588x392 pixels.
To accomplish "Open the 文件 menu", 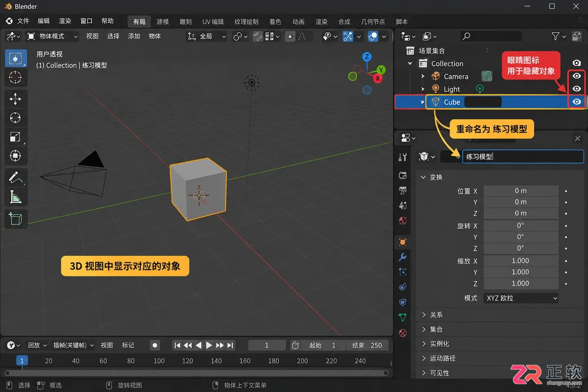I will 23,21.
